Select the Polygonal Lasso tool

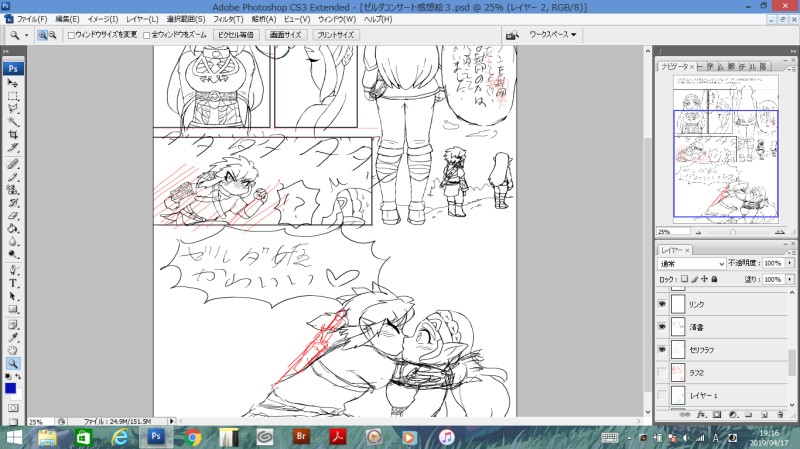coord(13,109)
